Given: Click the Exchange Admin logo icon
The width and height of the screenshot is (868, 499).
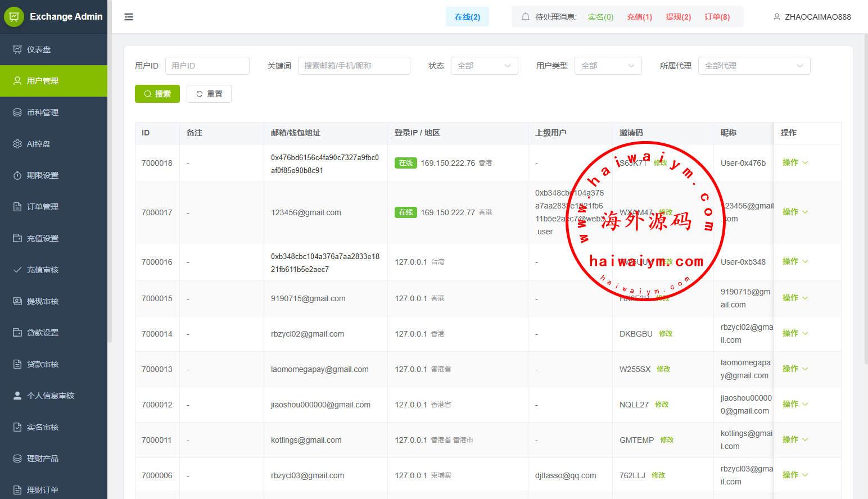Looking at the screenshot, I should click(14, 17).
